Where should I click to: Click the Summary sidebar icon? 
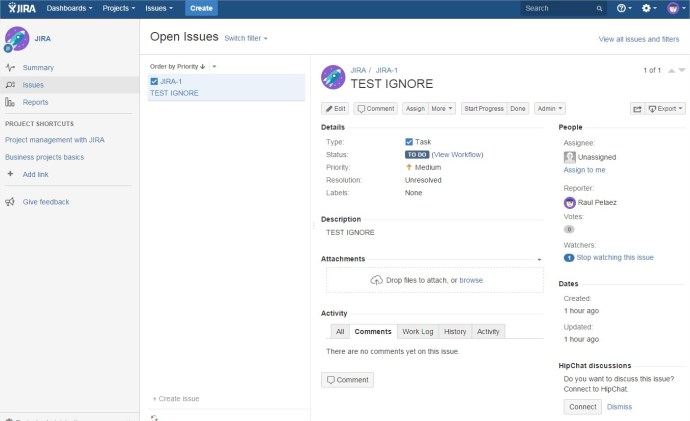point(10,68)
